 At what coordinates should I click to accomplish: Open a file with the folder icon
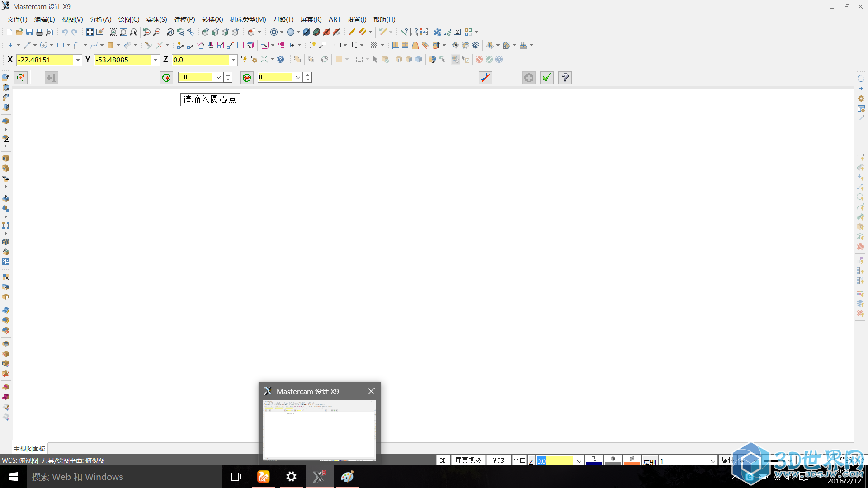coord(19,32)
